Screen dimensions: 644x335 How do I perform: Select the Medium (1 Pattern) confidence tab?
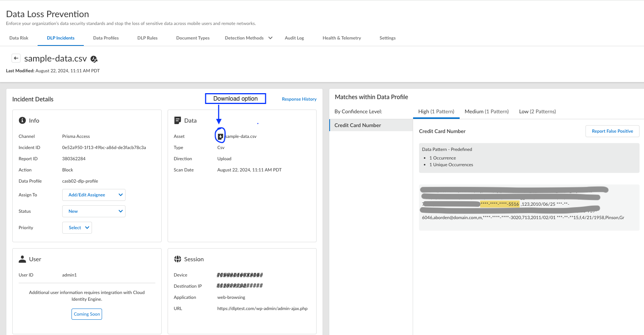point(486,111)
